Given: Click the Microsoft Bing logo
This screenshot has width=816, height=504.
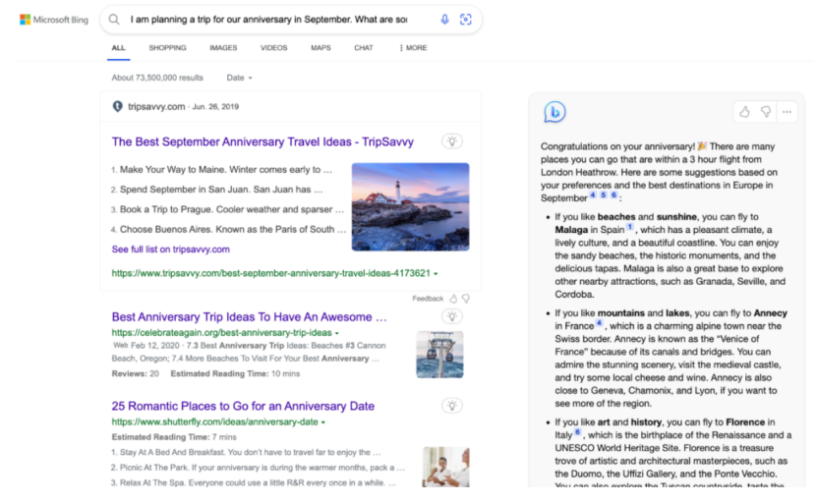Looking at the screenshot, I should (x=54, y=20).
